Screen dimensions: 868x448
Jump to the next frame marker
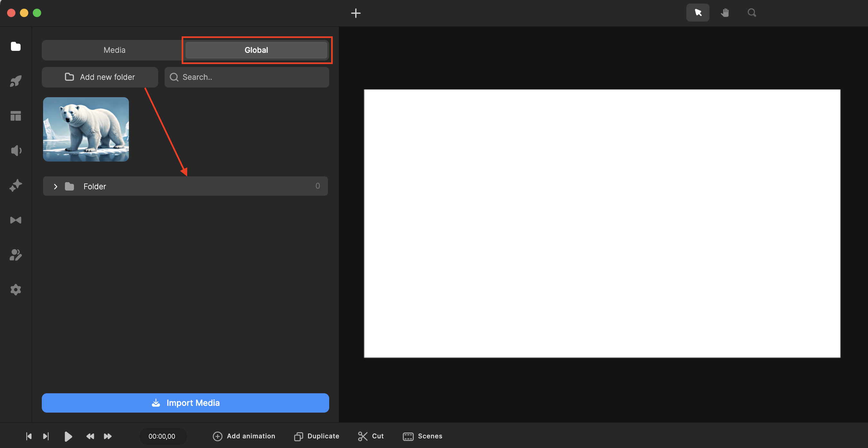(46, 436)
